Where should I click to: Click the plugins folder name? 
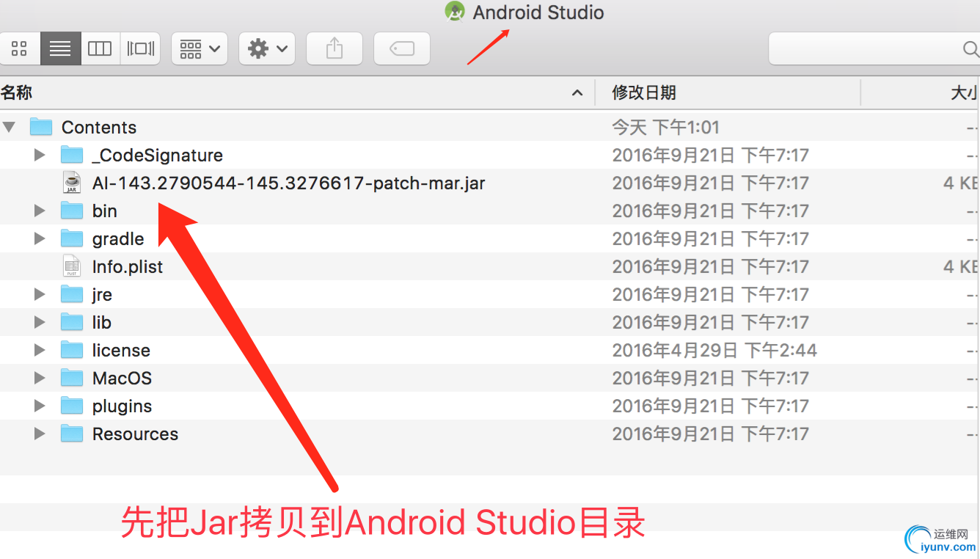pos(122,406)
